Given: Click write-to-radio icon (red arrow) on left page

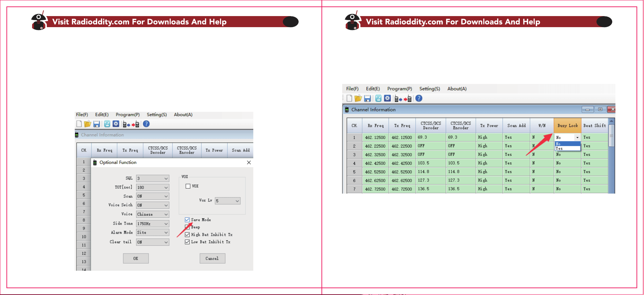Looking at the screenshot, I should 135,124.
